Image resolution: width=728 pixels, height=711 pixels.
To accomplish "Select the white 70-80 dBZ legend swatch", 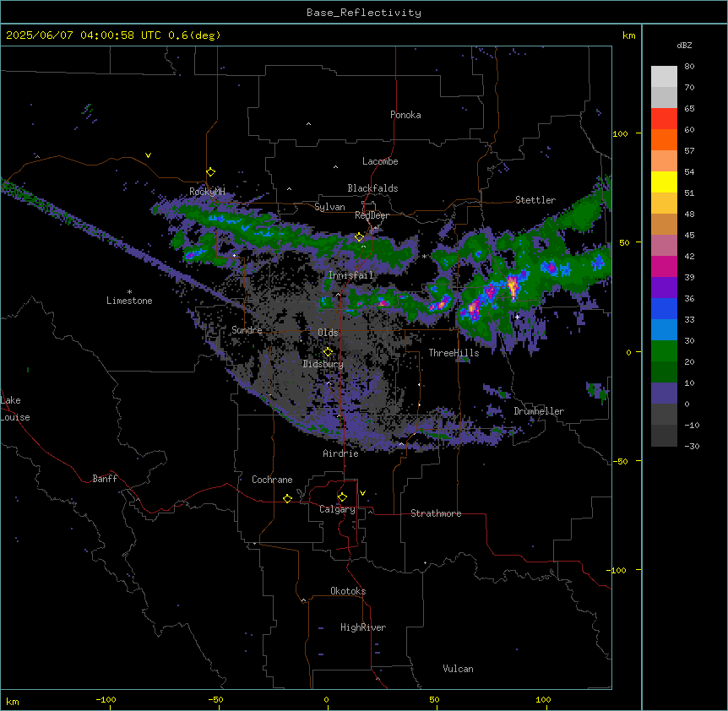I will coord(664,77).
